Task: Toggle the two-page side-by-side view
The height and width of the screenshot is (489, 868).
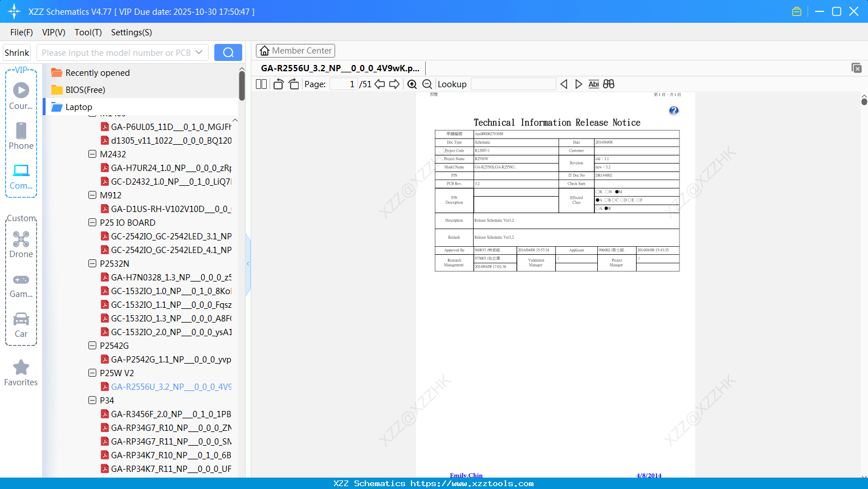Action: [x=261, y=84]
